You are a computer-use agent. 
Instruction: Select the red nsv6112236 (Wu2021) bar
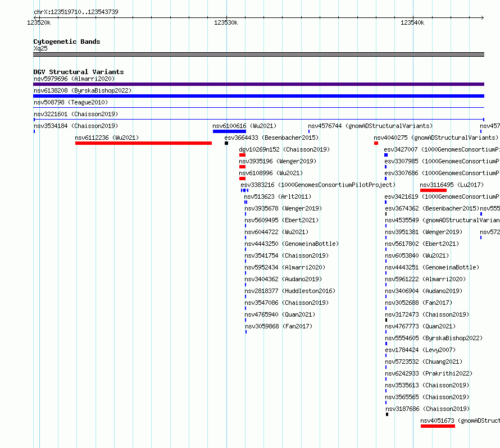[x=143, y=143]
